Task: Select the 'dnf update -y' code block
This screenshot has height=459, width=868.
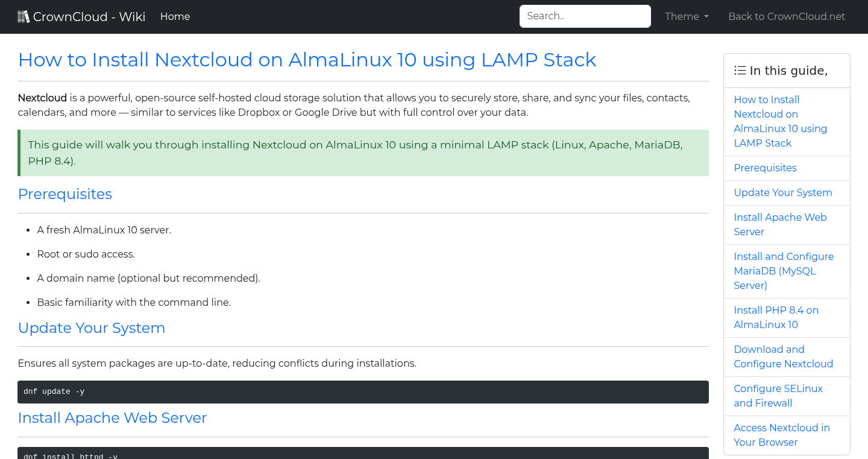Action: point(362,391)
